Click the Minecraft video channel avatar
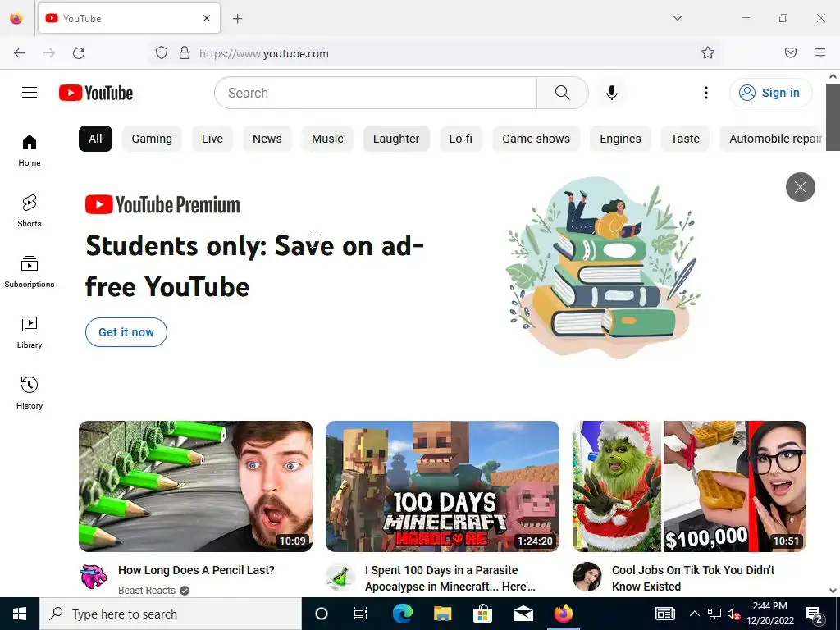This screenshot has height=630, width=840. coord(340,577)
